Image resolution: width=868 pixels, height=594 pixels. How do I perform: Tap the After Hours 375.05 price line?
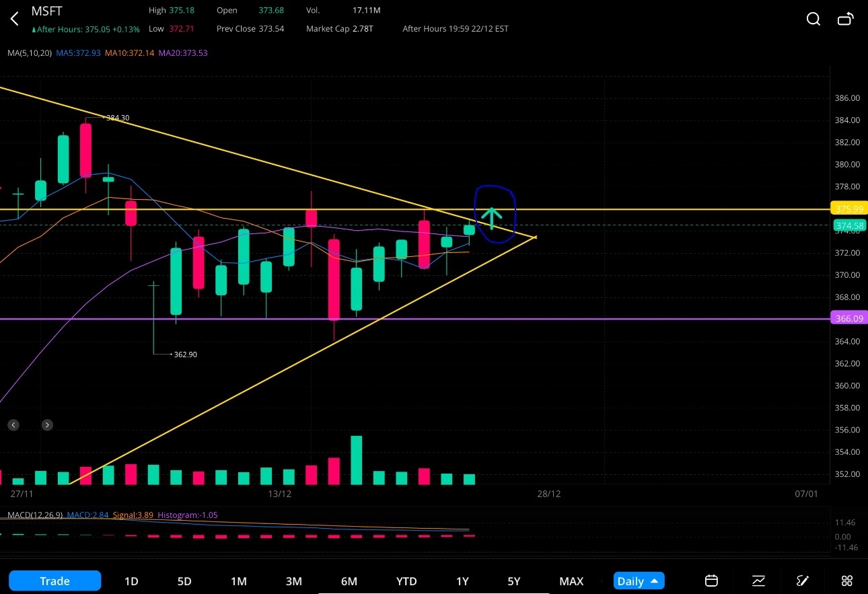point(85,29)
